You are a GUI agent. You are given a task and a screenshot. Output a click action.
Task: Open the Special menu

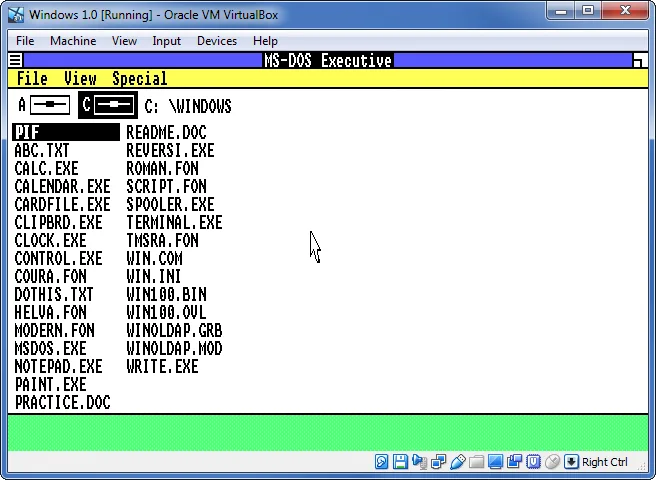click(139, 78)
